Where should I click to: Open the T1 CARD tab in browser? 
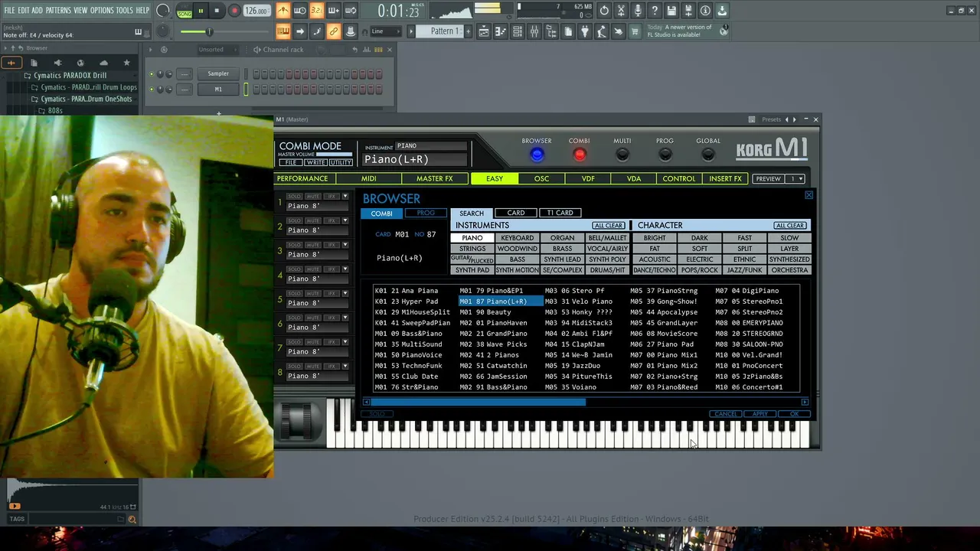point(560,213)
